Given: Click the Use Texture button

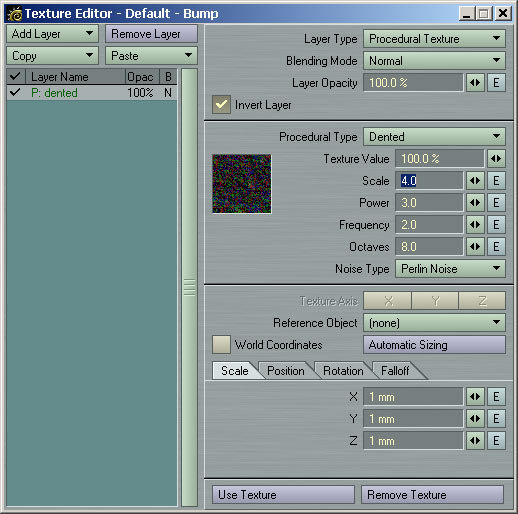Looking at the screenshot, I should pyautogui.click(x=283, y=495).
